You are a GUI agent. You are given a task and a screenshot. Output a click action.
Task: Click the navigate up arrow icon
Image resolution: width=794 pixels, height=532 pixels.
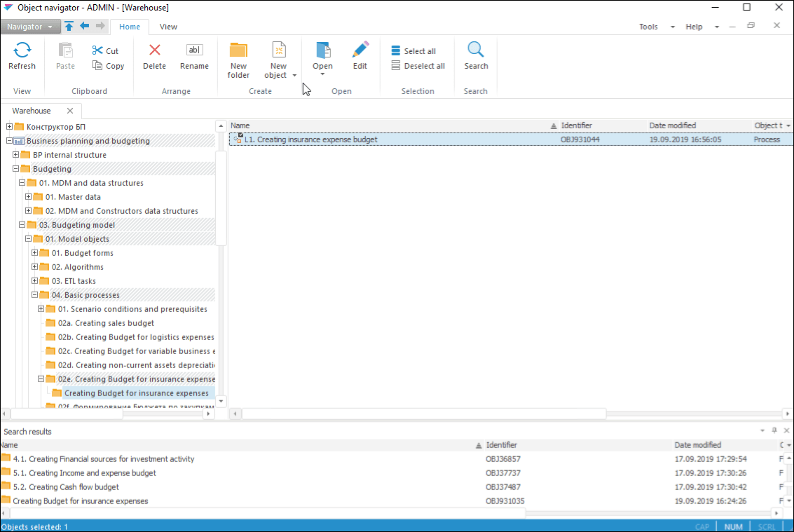(x=69, y=27)
